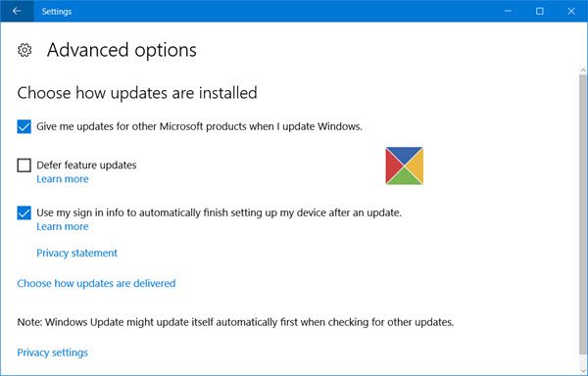
Task: Open the Privacy settings link
Action: pyautogui.click(x=53, y=352)
